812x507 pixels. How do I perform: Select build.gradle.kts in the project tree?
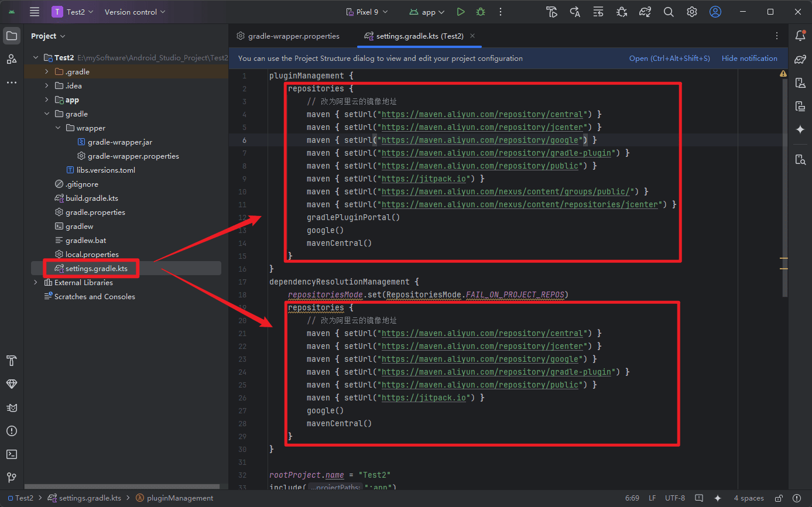[91, 198]
